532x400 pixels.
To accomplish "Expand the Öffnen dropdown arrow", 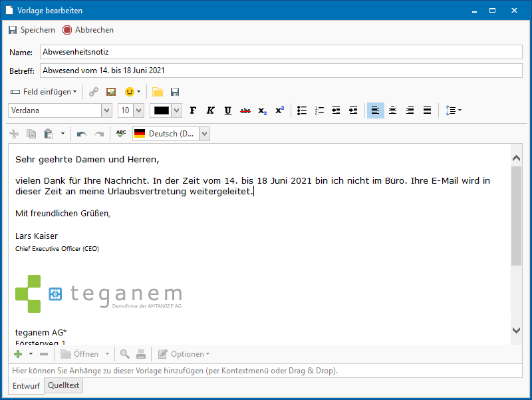I will (107, 354).
